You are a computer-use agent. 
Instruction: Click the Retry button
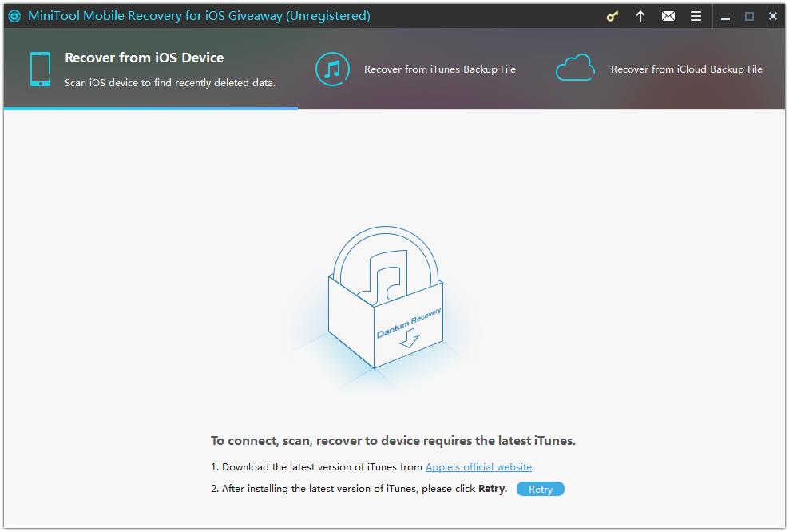541,489
